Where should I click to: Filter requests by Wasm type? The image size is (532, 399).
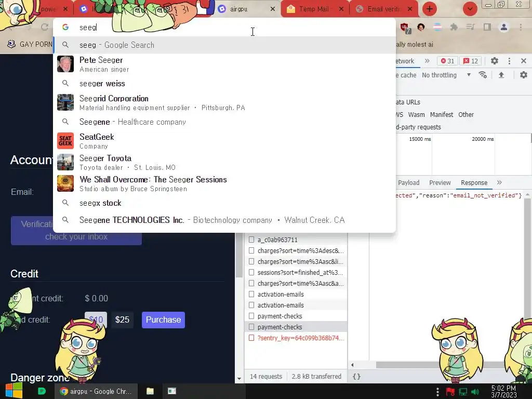[416, 115]
